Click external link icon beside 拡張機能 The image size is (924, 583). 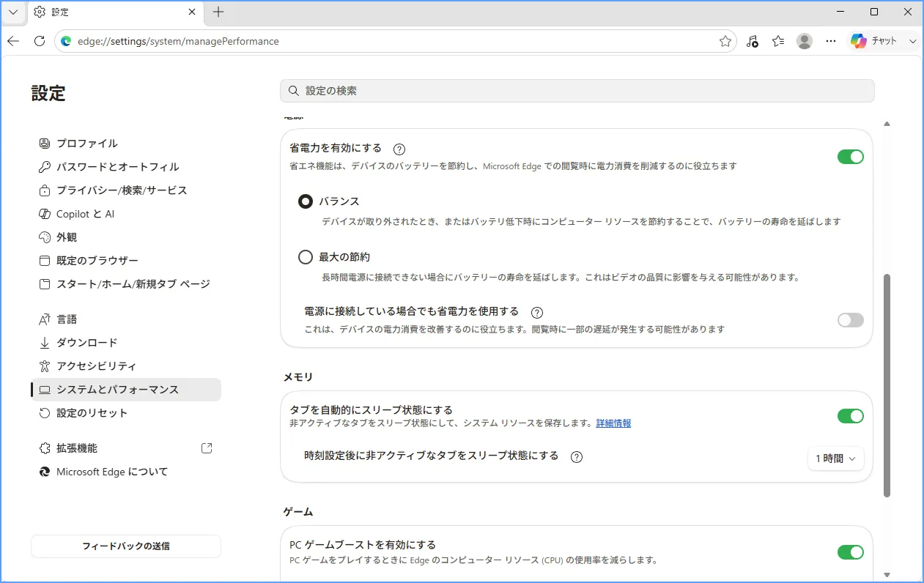point(207,448)
